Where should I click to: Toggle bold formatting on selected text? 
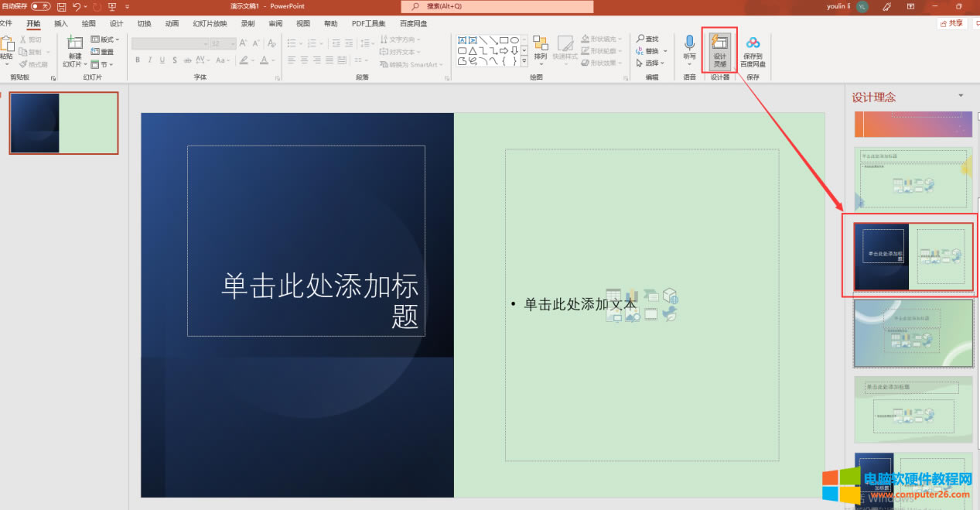(137, 60)
